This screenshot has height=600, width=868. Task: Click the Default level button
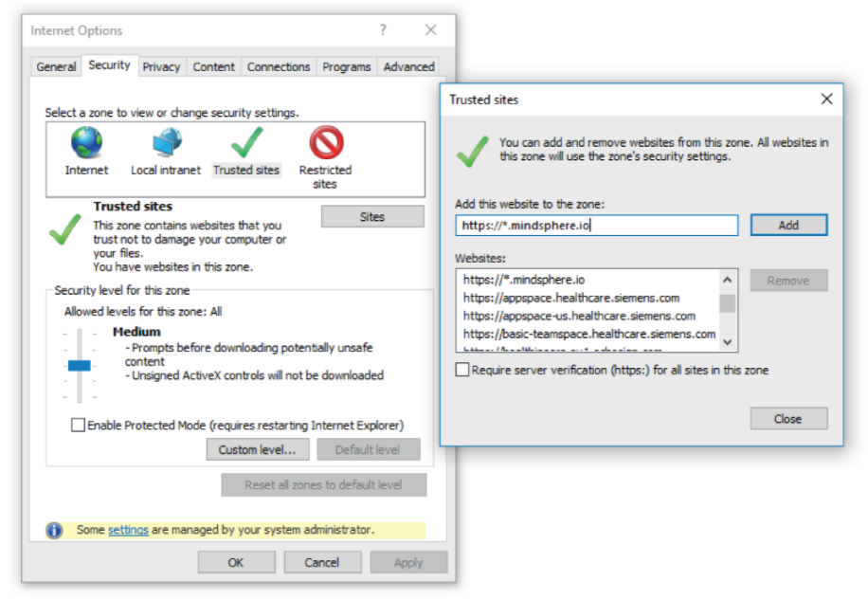(368, 450)
